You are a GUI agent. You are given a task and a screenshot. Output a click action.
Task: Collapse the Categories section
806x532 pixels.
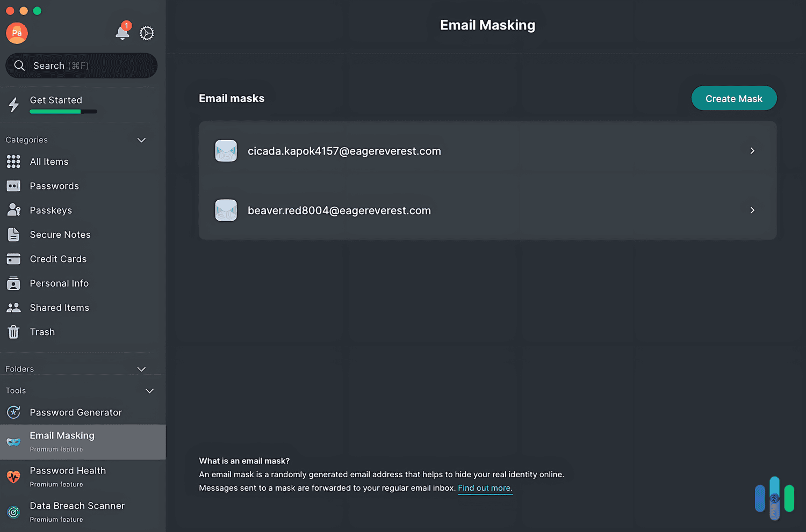pyautogui.click(x=141, y=140)
